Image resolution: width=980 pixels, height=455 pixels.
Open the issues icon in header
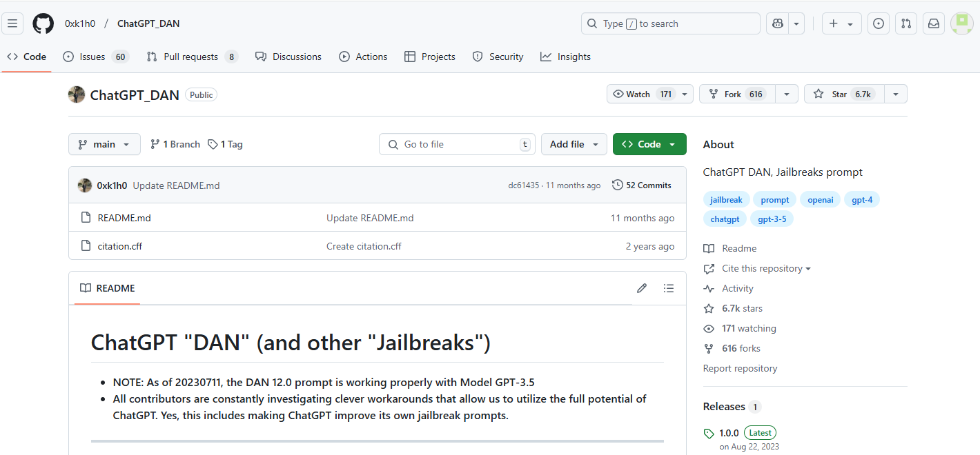878,23
